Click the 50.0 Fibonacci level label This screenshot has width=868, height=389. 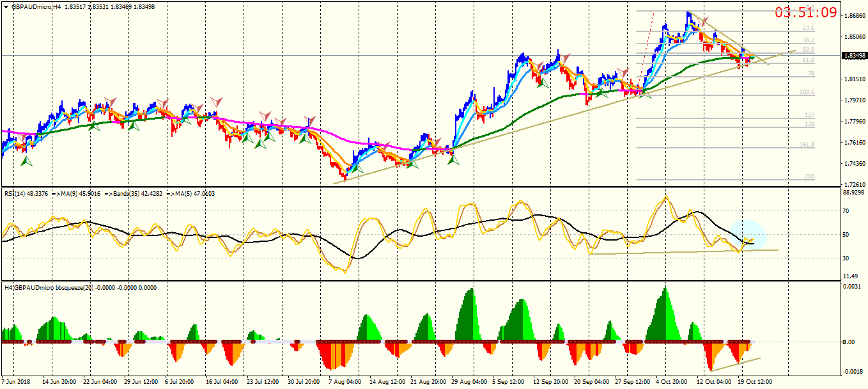tap(809, 49)
